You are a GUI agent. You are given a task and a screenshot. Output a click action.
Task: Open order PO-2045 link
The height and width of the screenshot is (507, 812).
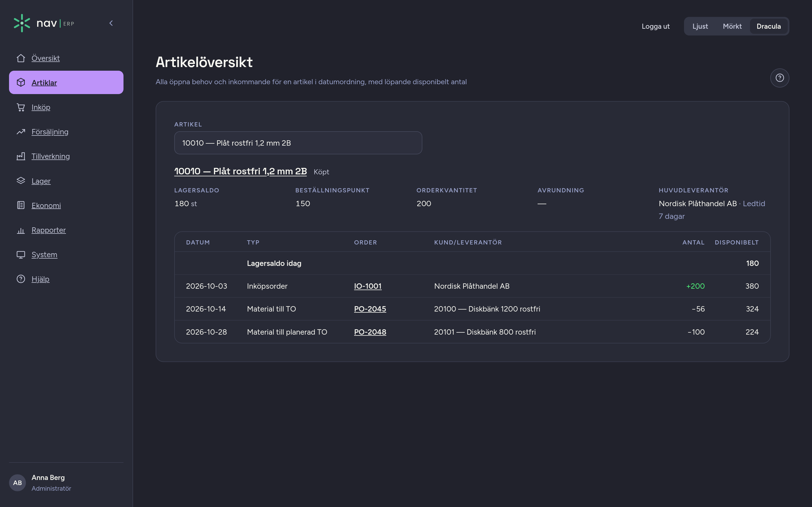click(370, 309)
